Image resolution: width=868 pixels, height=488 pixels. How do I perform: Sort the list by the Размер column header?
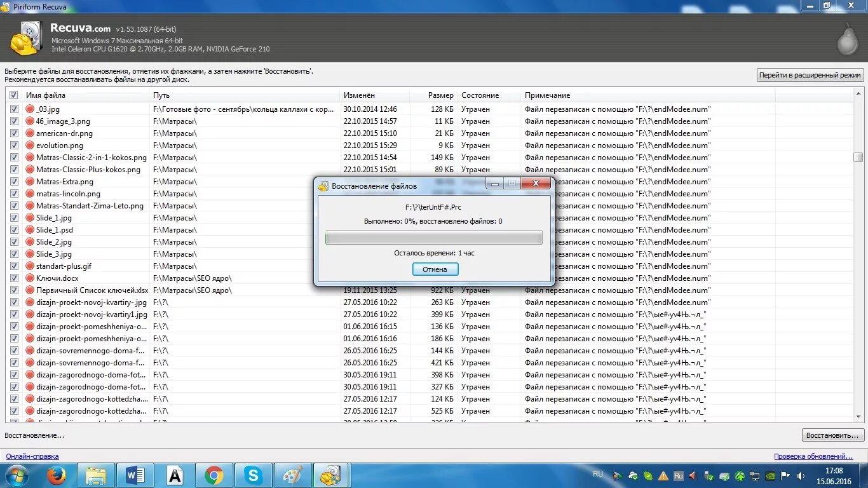click(x=433, y=95)
